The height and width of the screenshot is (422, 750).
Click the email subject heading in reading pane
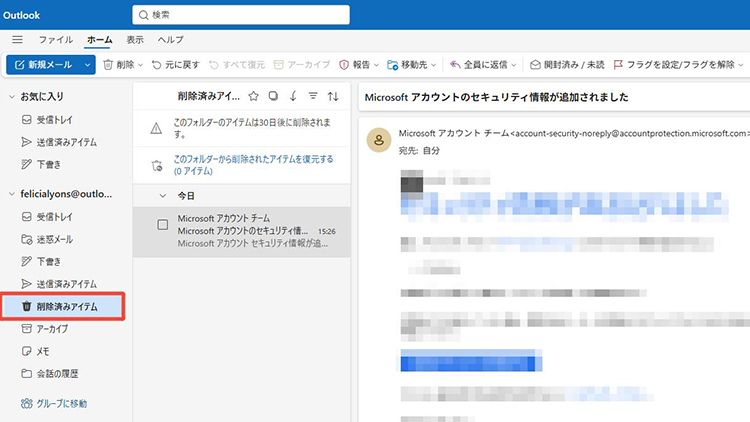point(496,97)
